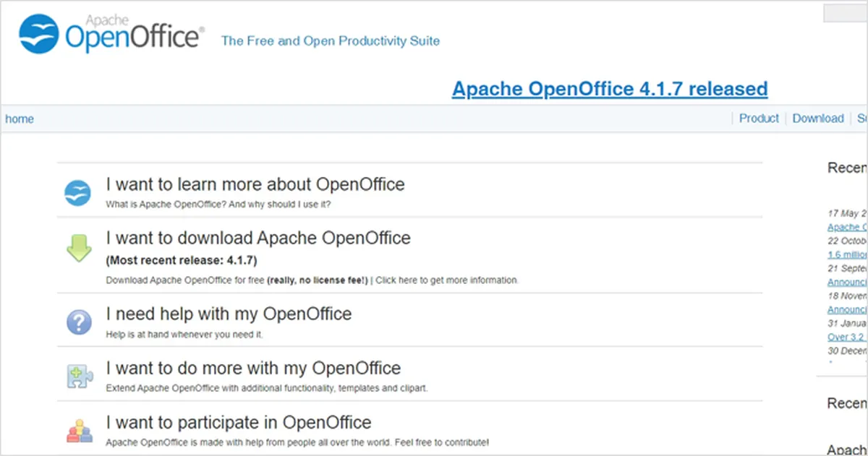Click 'Help is at hand whenever you need it' text
This screenshot has width=868, height=456.
tap(184, 335)
